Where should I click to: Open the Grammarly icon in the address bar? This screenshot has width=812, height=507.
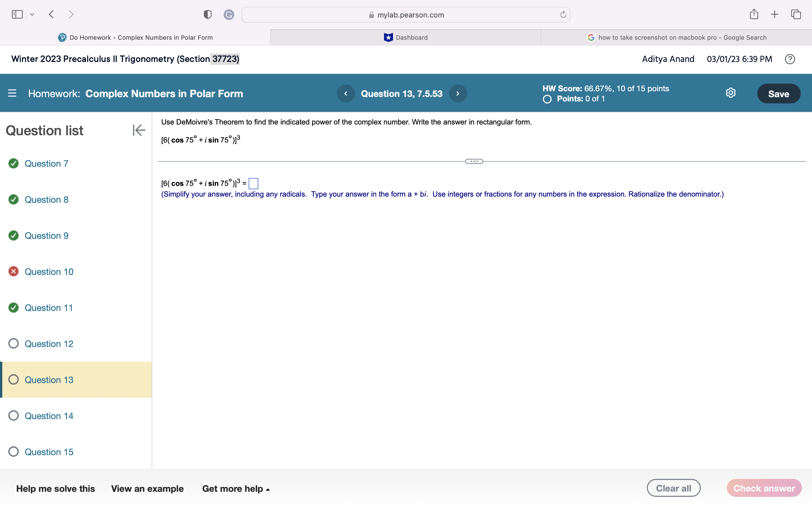229,14
